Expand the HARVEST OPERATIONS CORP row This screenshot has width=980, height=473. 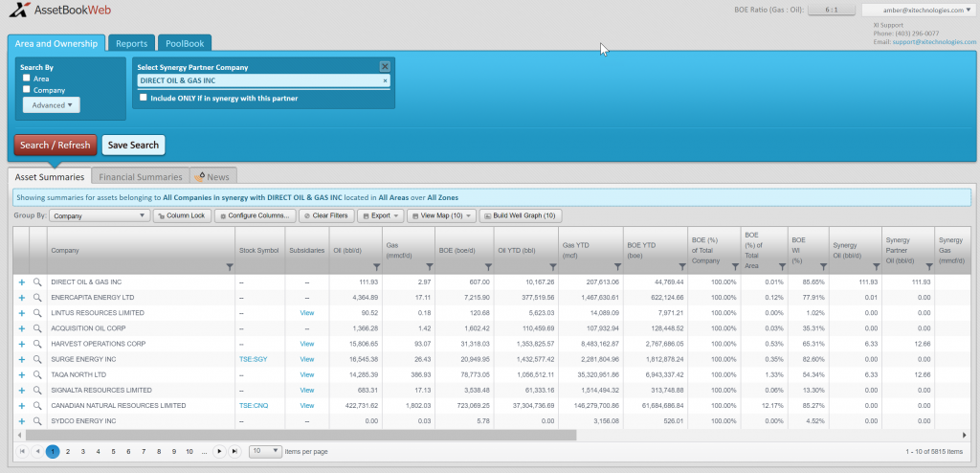point(21,344)
